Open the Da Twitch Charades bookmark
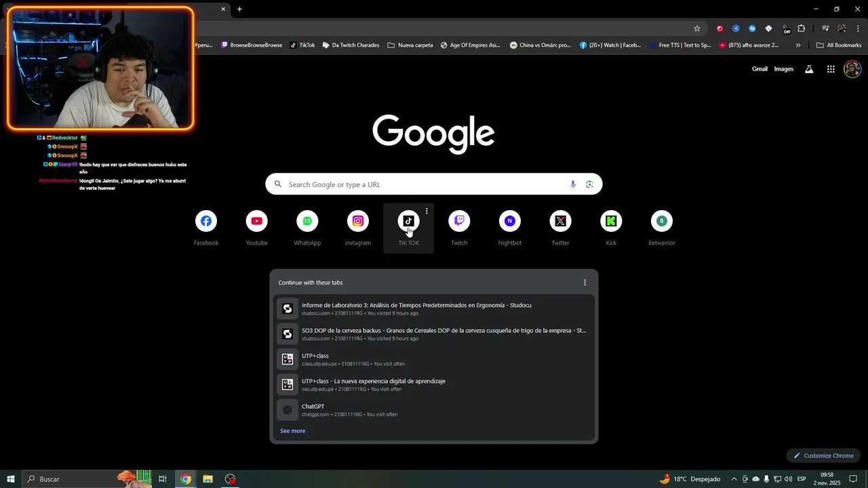This screenshot has width=868, height=488. (x=351, y=45)
